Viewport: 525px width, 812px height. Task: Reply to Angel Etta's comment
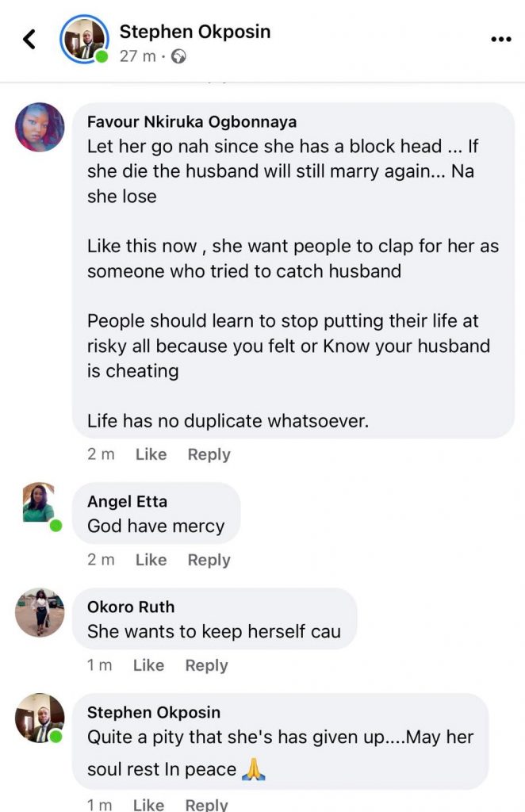pyautogui.click(x=209, y=560)
